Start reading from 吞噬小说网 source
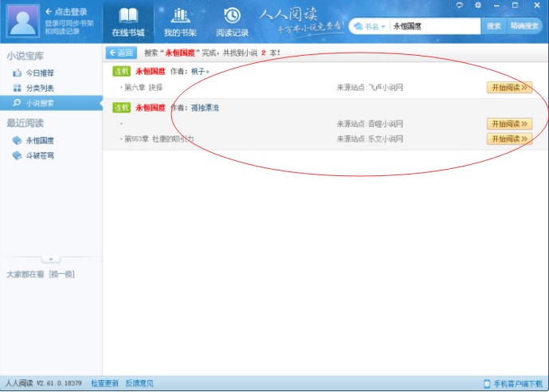Viewport: 549px width, 392px height. tap(509, 124)
